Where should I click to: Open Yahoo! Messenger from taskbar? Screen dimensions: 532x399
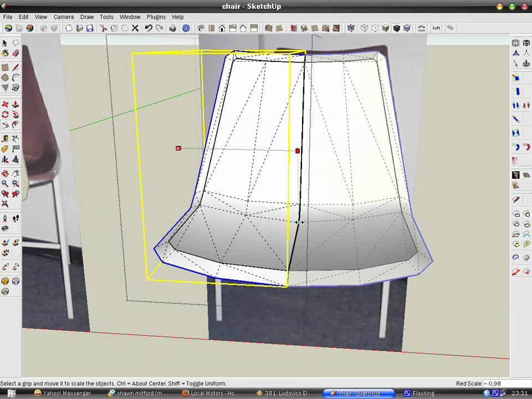(63, 393)
